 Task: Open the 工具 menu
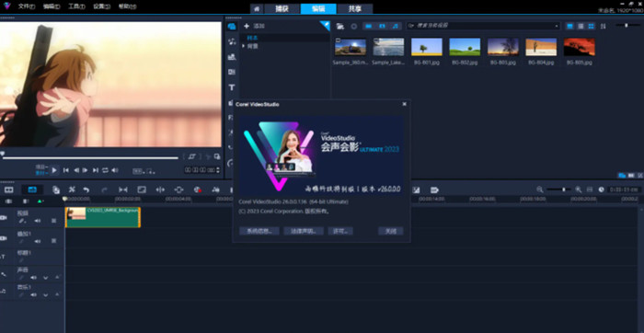76,6
